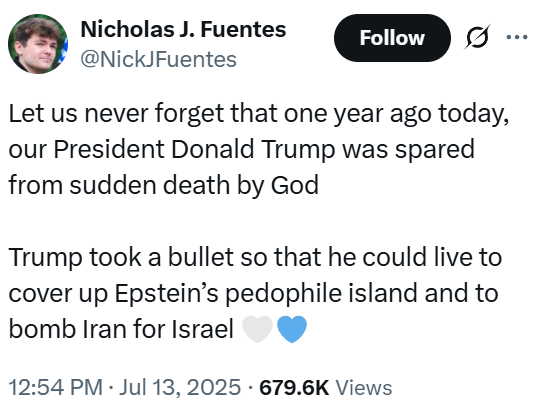The image size is (540, 409).
Task: Click the @NickJFuentes handle
Action: tap(158, 60)
